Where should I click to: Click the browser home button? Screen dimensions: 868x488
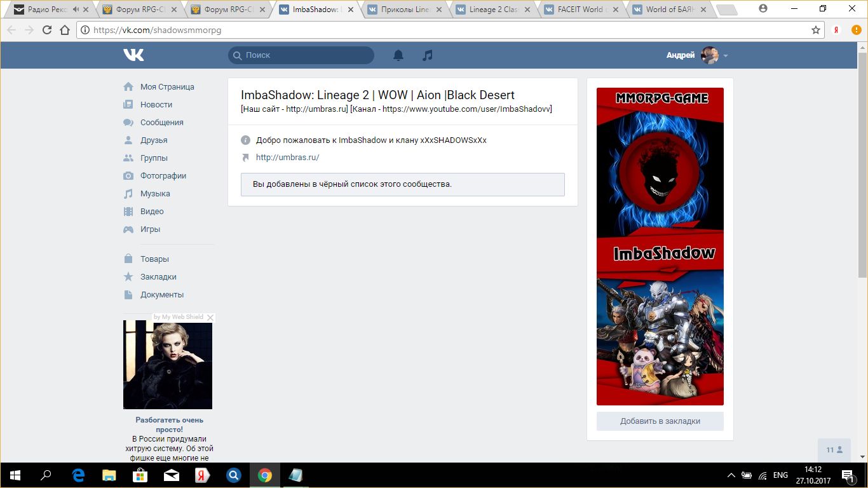coord(65,30)
